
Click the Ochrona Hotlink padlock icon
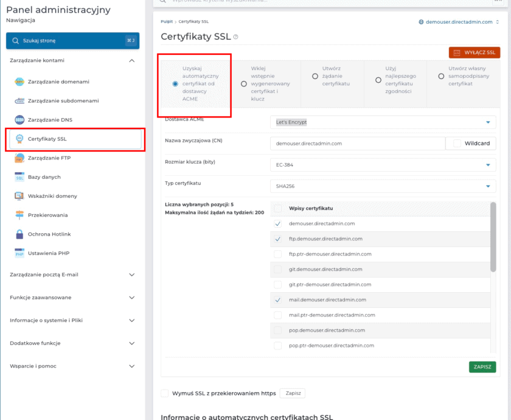pyautogui.click(x=18, y=235)
